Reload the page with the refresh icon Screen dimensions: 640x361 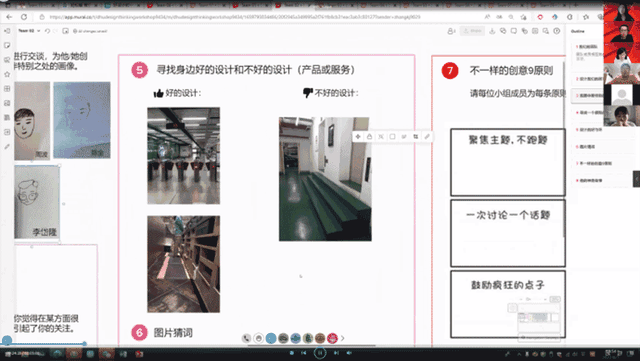(24, 17)
